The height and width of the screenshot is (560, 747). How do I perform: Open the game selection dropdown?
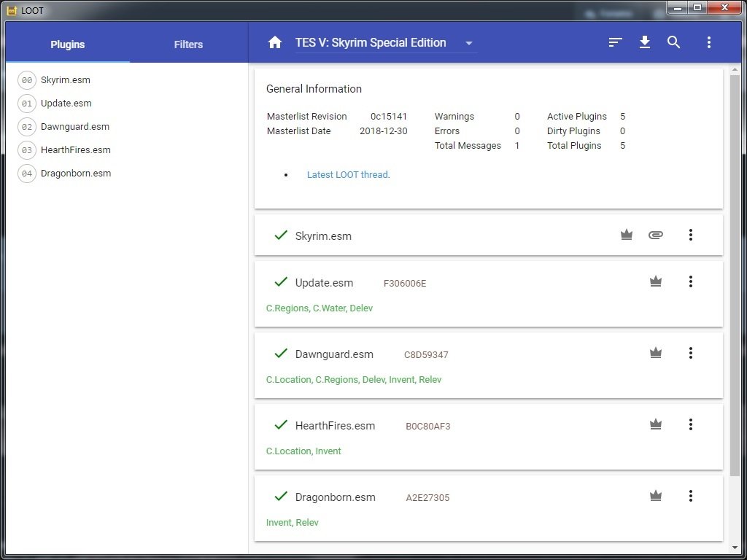tap(386, 43)
